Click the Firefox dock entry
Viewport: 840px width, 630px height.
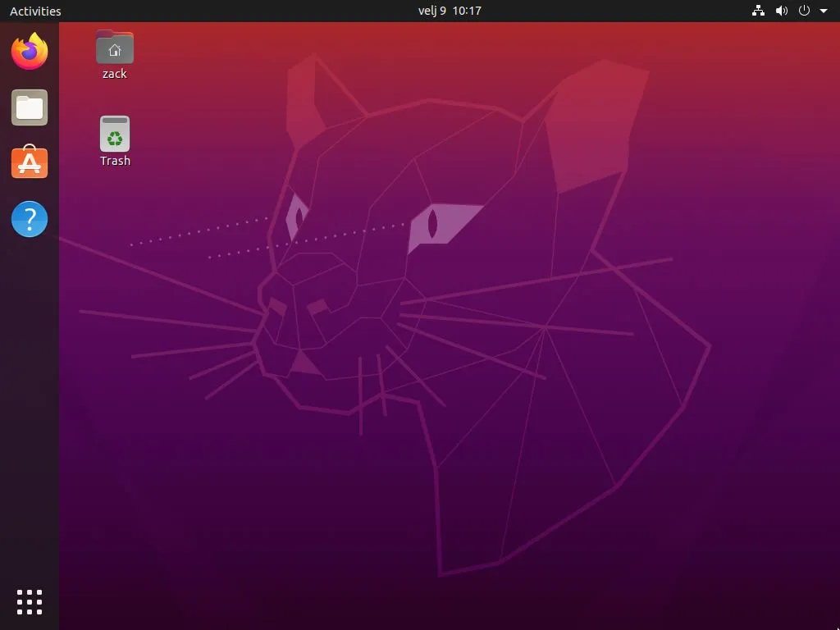29,52
